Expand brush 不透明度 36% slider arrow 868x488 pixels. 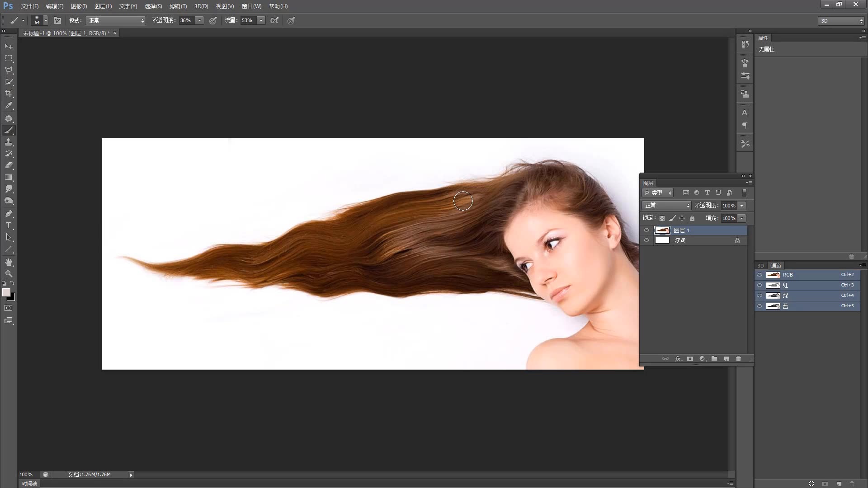(199, 20)
